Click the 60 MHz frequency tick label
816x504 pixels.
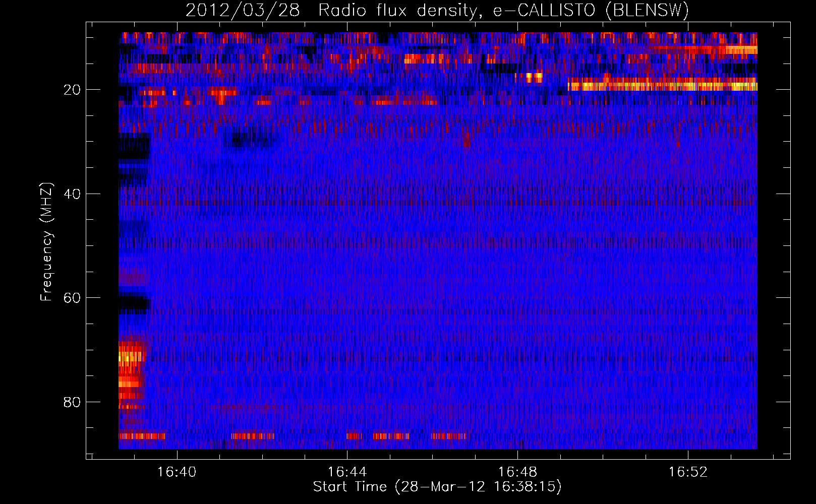[72, 298]
